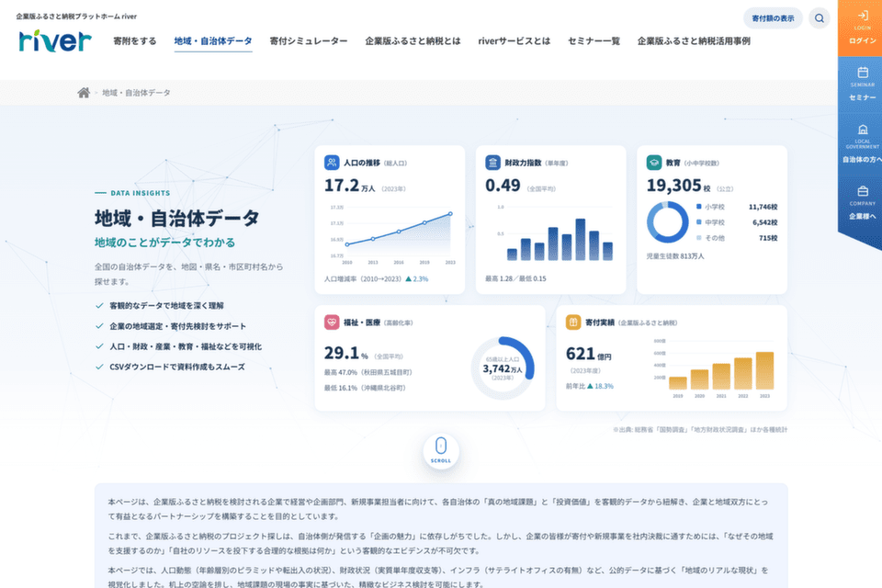Screen dimensions: 882x588
Task: Select 地域・自治体データ menu item
Action: click(213, 41)
